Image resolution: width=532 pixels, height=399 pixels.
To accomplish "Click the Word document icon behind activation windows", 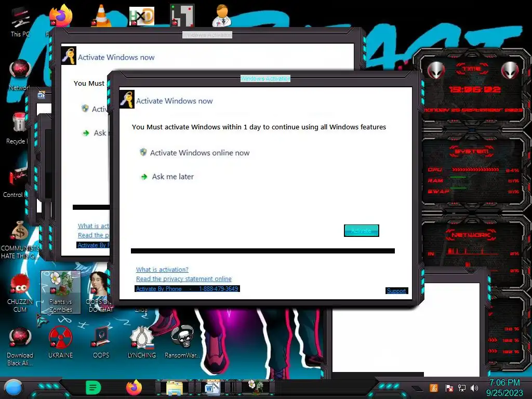I will point(42,96).
